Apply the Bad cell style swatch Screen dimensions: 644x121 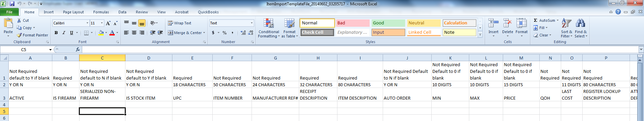click(353, 23)
